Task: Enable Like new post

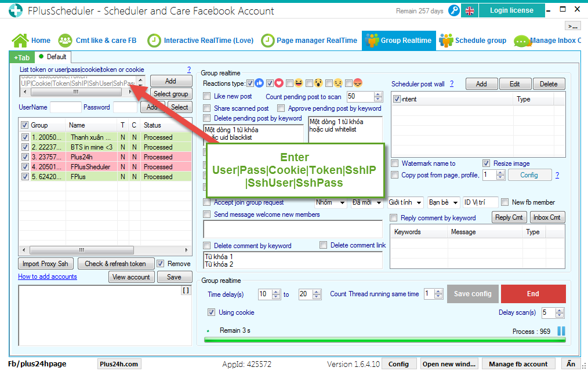Action: (206, 96)
